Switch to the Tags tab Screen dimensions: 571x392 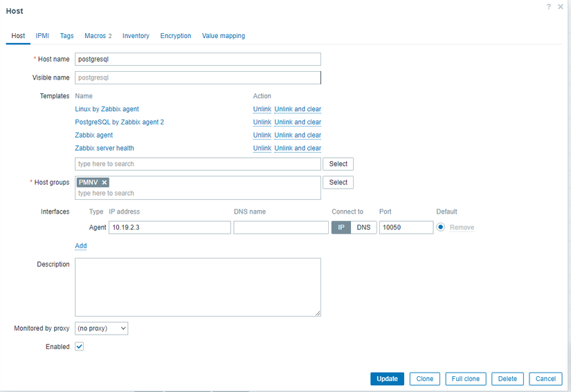click(66, 36)
